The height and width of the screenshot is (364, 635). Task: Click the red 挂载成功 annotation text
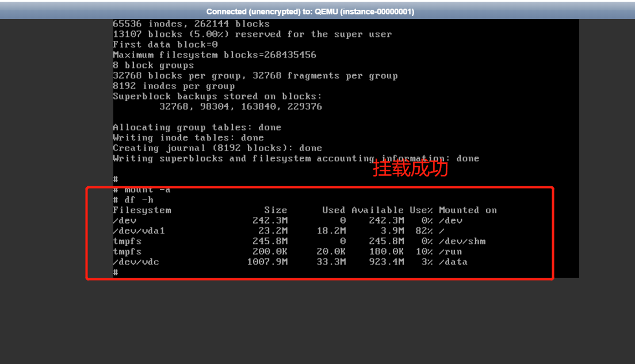[x=410, y=167]
